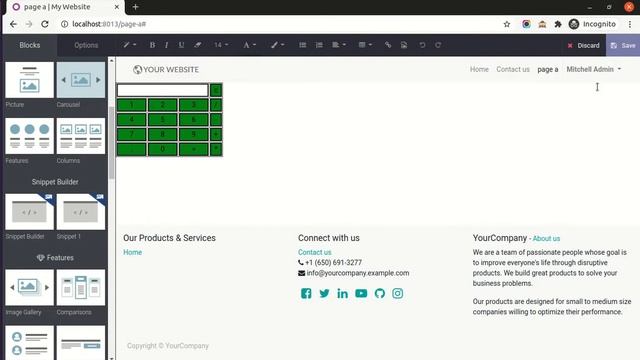Click calculator key 7
640x360 pixels.
[131, 134]
